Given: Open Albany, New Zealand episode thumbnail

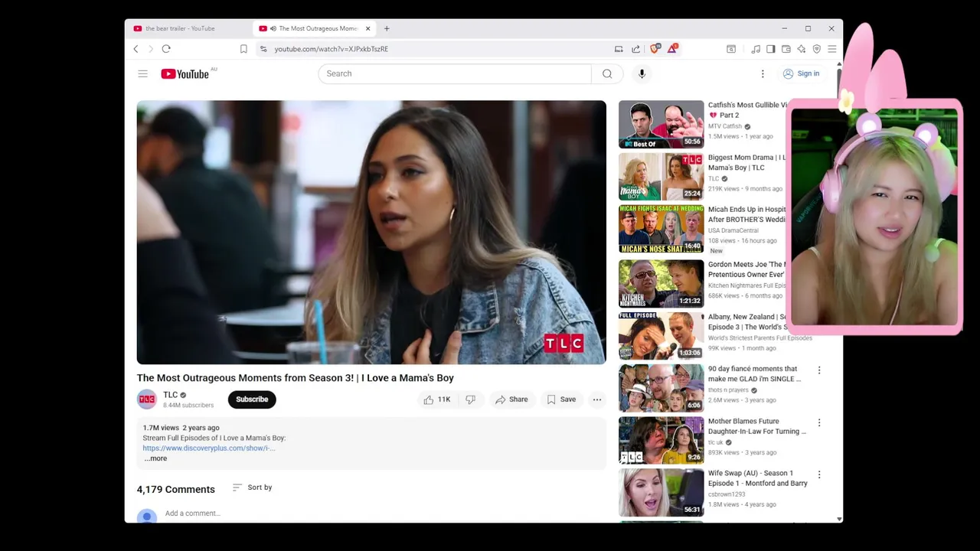Looking at the screenshot, I should (x=661, y=335).
